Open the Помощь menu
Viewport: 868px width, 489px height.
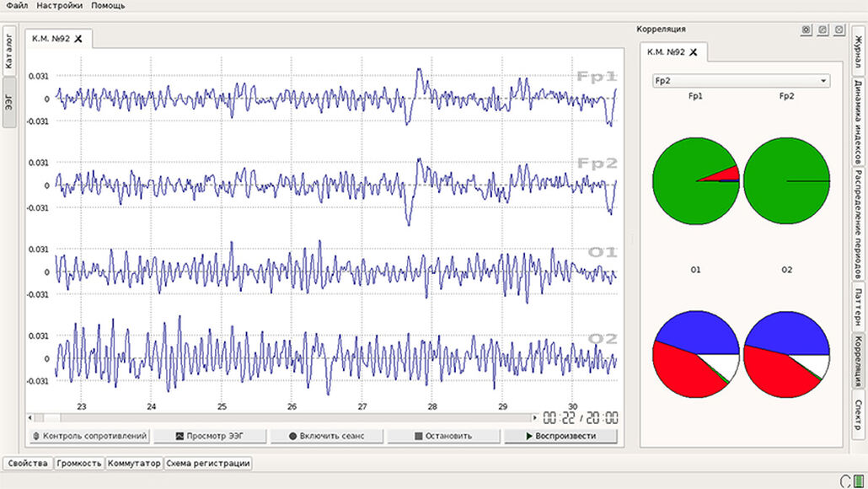tap(108, 6)
